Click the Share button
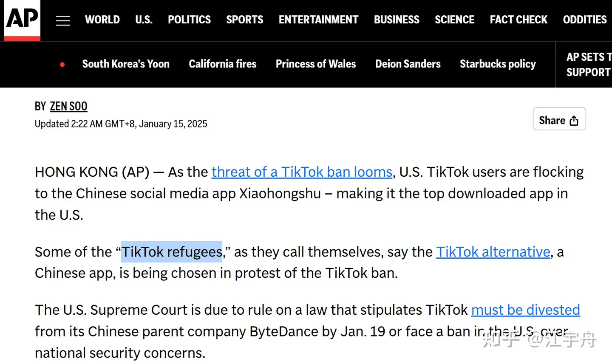The height and width of the screenshot is (364, 612). [559, 120]
